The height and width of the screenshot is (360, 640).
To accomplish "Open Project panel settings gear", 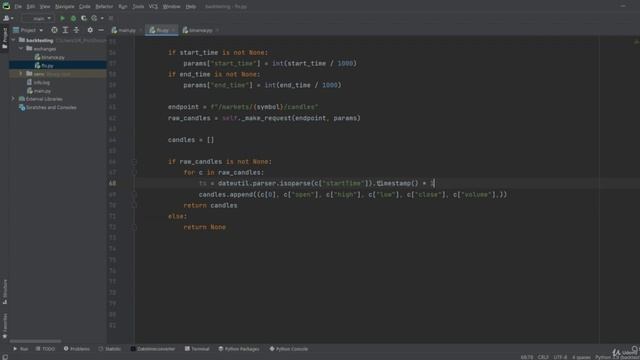I will click(90, 30).
